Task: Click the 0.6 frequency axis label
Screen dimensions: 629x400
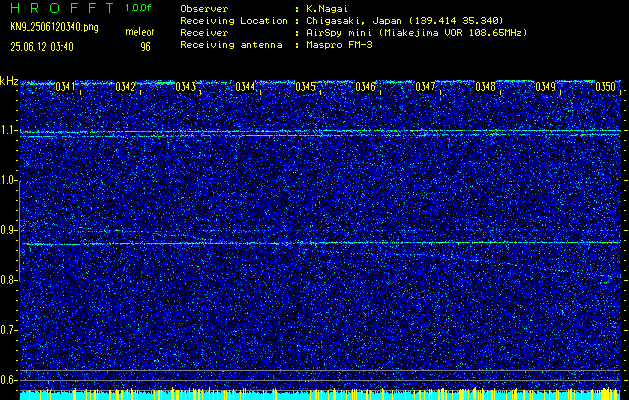Action: (x=7, y=380)
